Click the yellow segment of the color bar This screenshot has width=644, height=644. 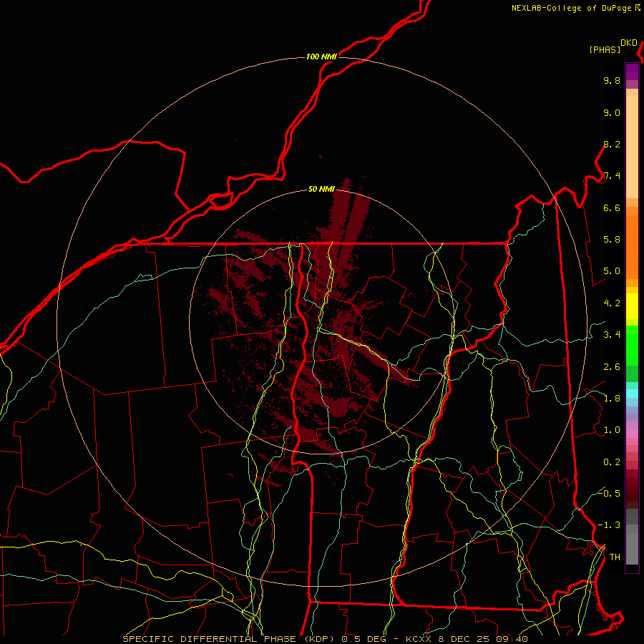[x=632, y=306]
